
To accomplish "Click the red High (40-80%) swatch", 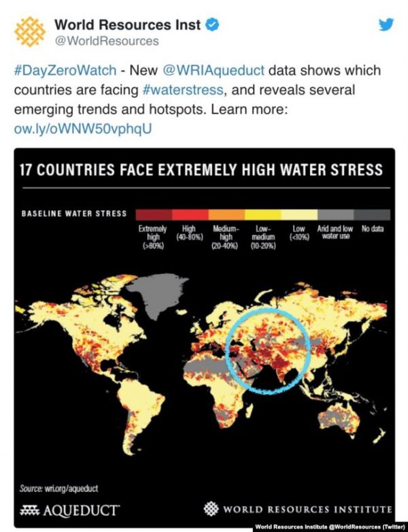I will click(191, 214).
